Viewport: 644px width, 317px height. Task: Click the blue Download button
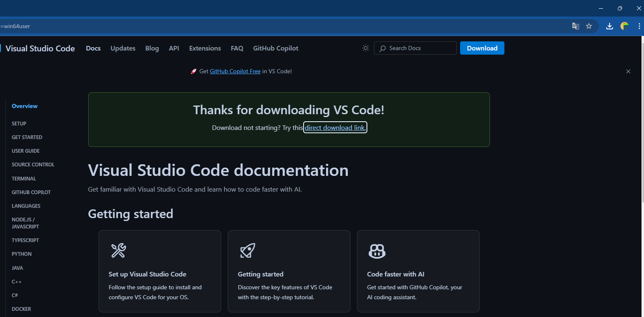tap(482, 48)
